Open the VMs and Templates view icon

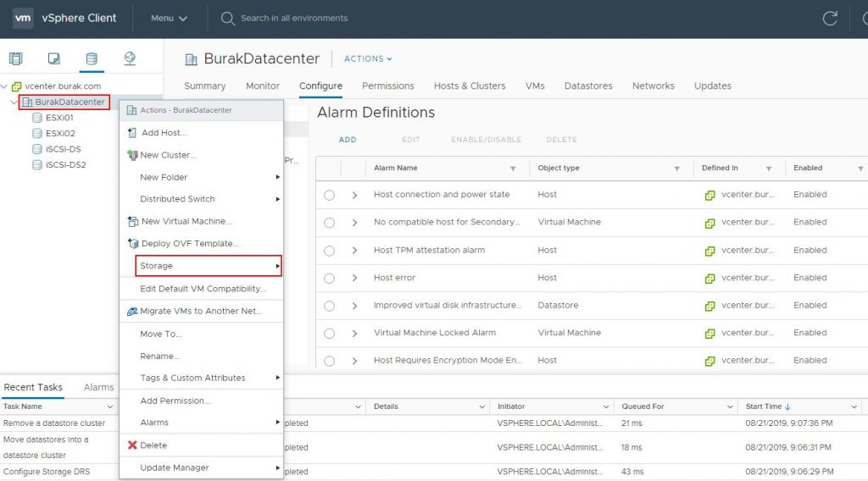[53, 58]
